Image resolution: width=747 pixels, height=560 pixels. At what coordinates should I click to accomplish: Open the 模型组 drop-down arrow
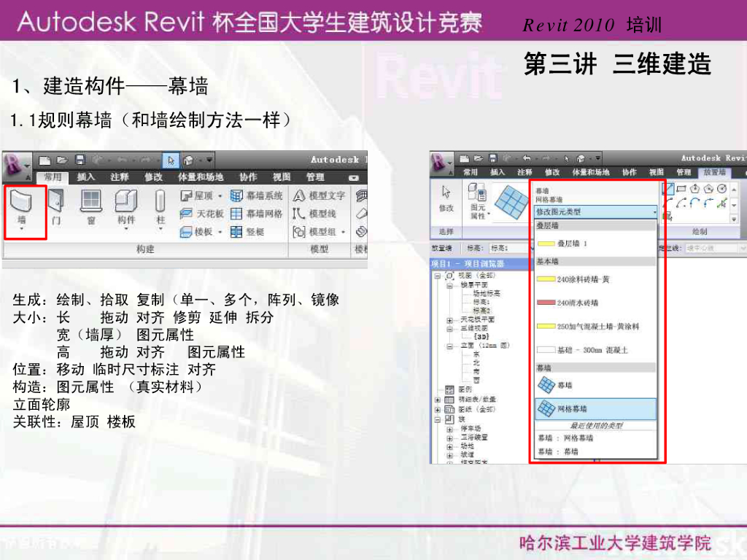[x=343, y=233]
